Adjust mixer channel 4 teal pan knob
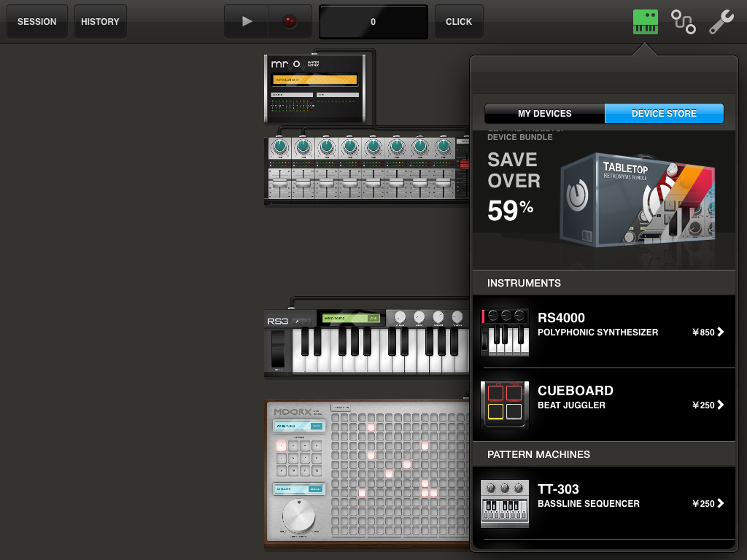The width and height of the screenshot is (747, 560). point(350,147)
